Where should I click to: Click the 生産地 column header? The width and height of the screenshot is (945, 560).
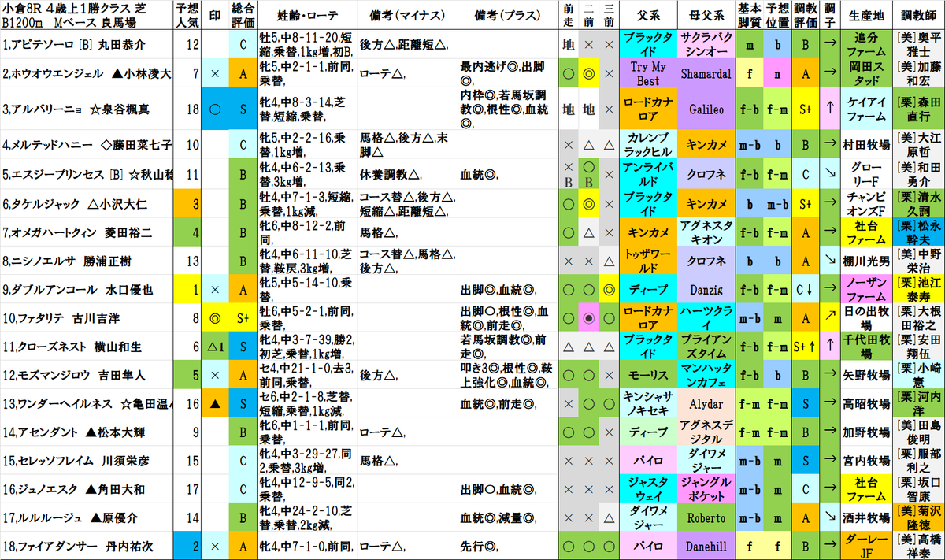(x=865, y=15)
